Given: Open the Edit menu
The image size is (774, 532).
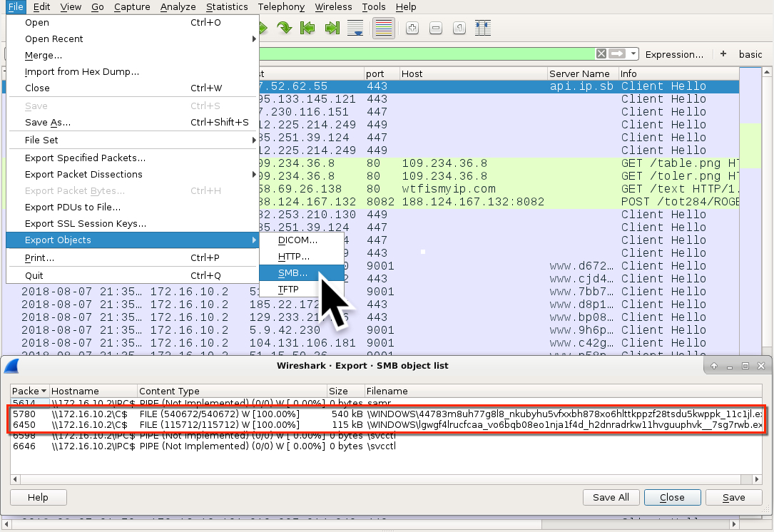Looking at the screenshot, I should coord(41,7).
